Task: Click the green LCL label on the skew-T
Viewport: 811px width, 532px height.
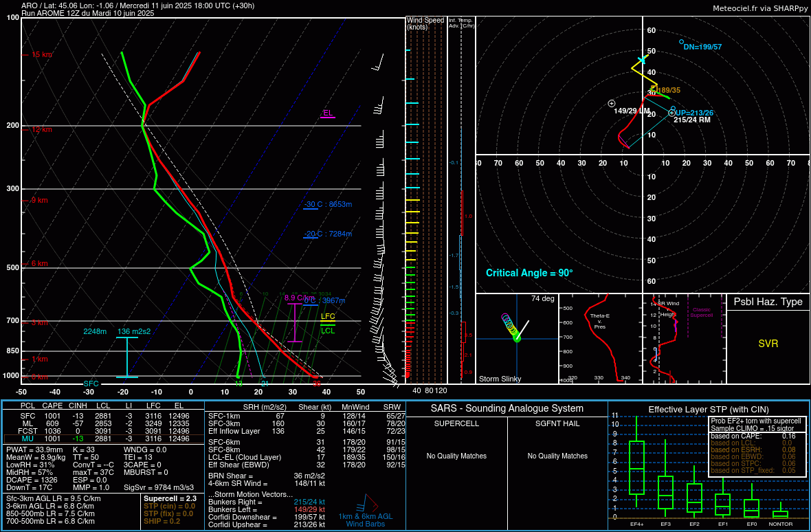Action: click(x=328, y=331)
